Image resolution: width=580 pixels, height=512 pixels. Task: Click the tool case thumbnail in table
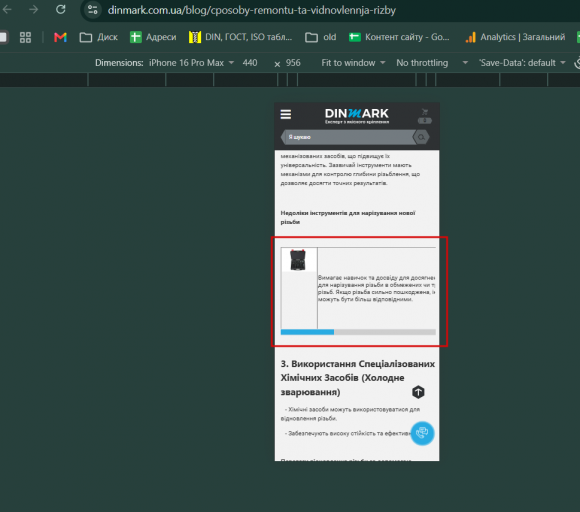(298, 260)
